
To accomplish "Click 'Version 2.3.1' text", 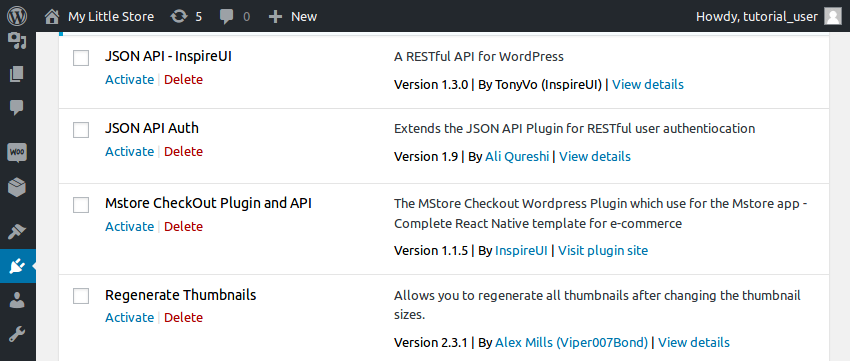I will (x=431, y=343).
